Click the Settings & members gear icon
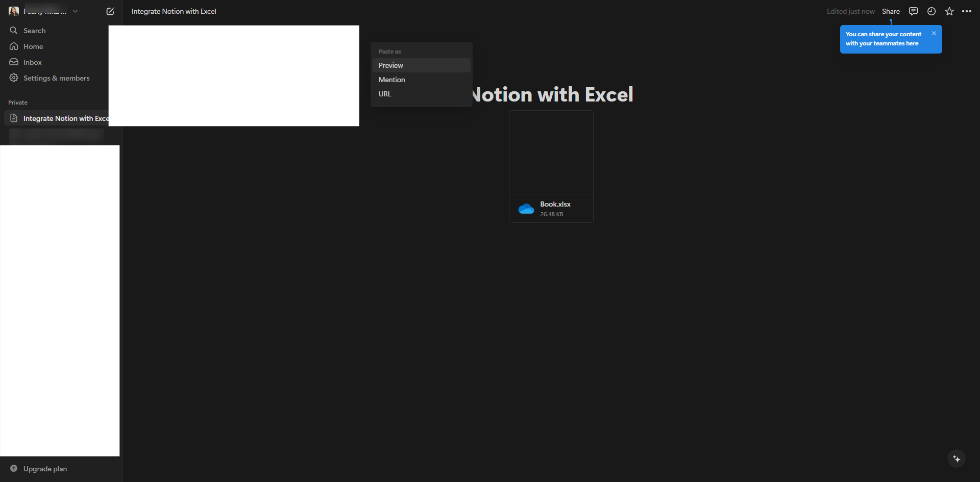 coord(14,78)
